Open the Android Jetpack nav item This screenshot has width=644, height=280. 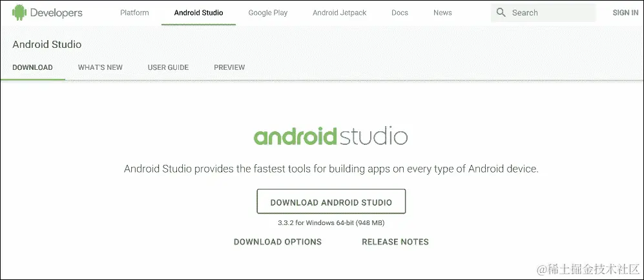(x=339, y=13)
